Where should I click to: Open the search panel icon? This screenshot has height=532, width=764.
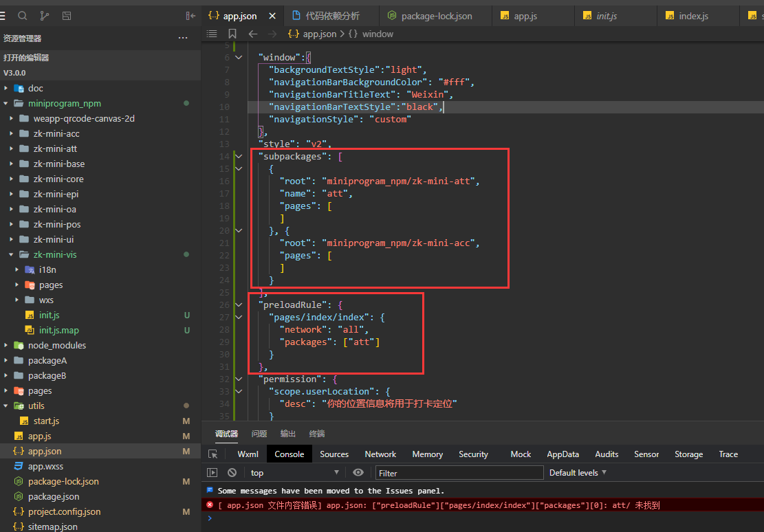pyautogui.click(x=23, y=15)
